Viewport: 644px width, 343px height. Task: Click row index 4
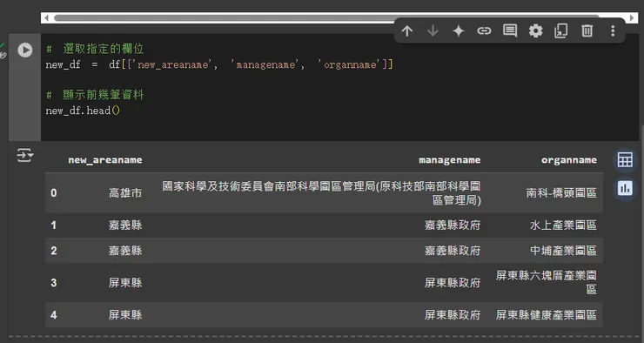pyautogui.click(x=54, y=315)
